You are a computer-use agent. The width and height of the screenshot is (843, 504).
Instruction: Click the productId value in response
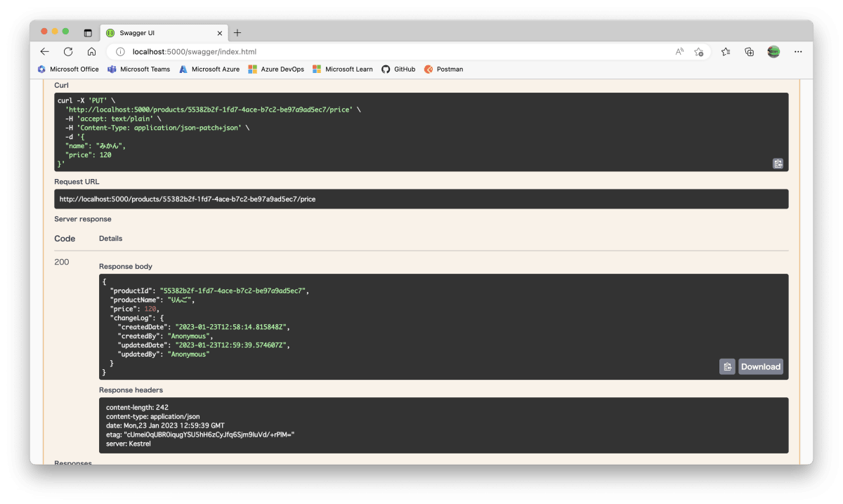click(x=234, y=291)
